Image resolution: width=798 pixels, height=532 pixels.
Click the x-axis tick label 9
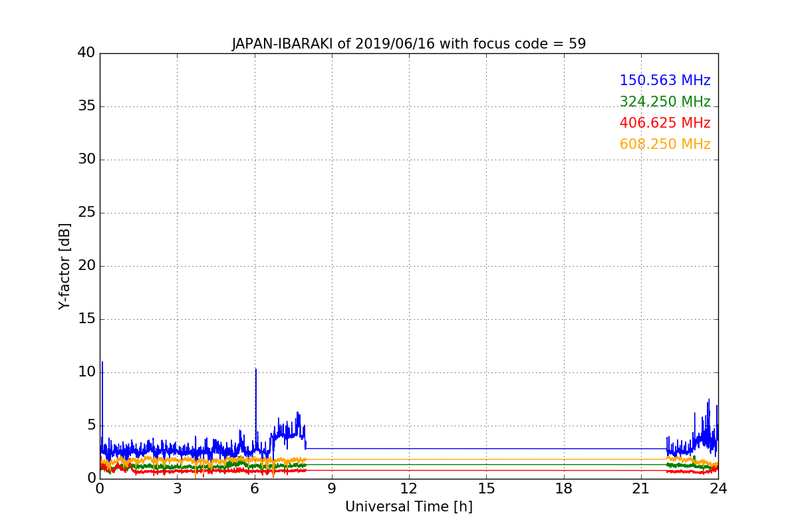pyautogui.click(x=332, y=489)
